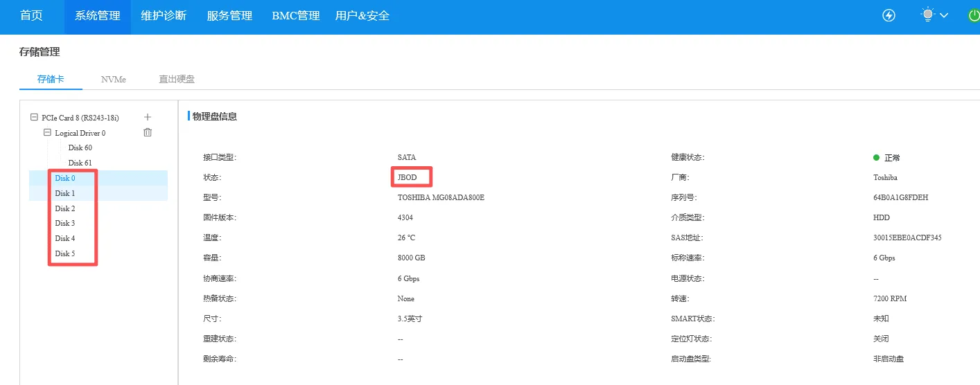Click the 未知 SMART status value
The image size is (980, 385).
click(881, 319)
